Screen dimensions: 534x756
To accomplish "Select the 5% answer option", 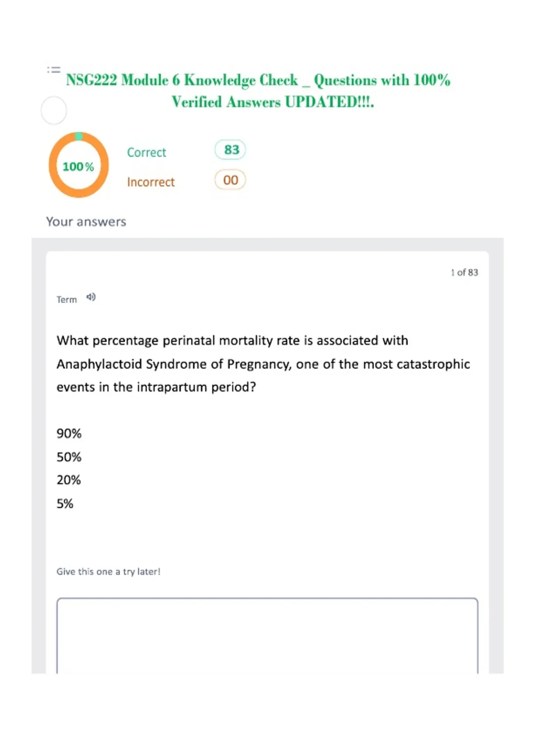I will click(x=65, y=504).
